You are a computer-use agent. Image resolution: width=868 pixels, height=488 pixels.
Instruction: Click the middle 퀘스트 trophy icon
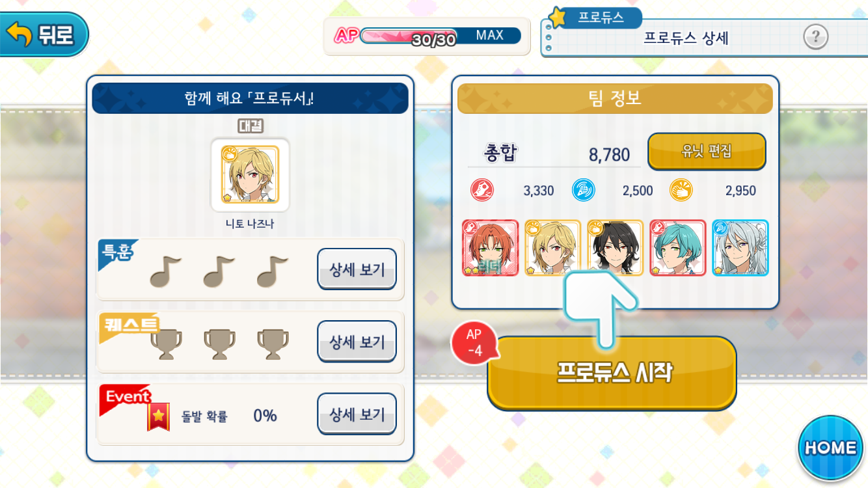pos(219,344)
